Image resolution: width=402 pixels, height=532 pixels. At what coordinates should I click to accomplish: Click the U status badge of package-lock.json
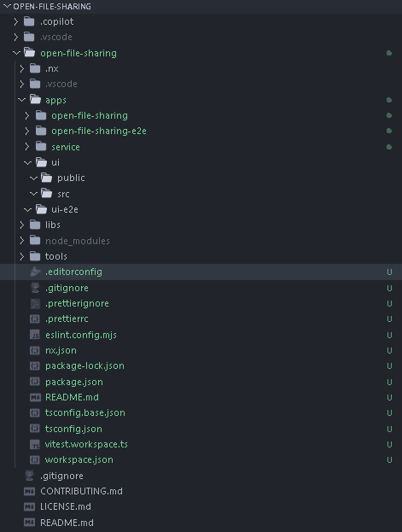pyautogui.click(x=389, y=365)
